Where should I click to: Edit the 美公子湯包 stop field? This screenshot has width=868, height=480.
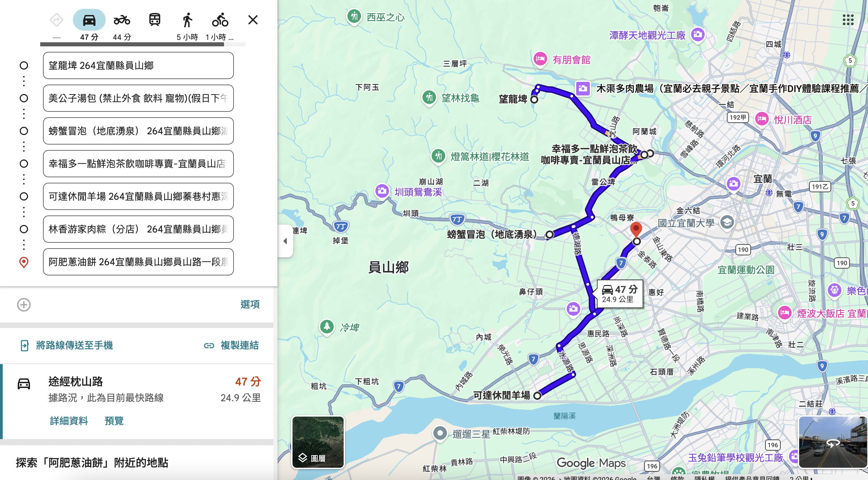tap(138, 98)
